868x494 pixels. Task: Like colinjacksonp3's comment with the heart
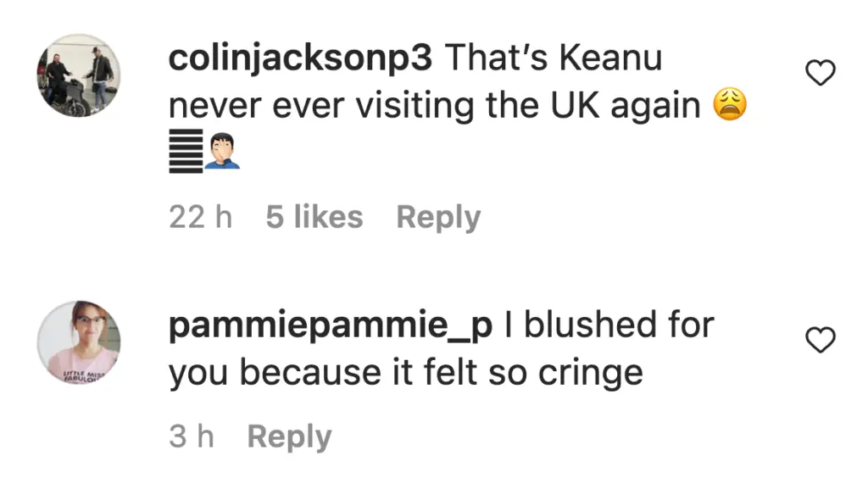pyautogui.click(x=820, y=75)
